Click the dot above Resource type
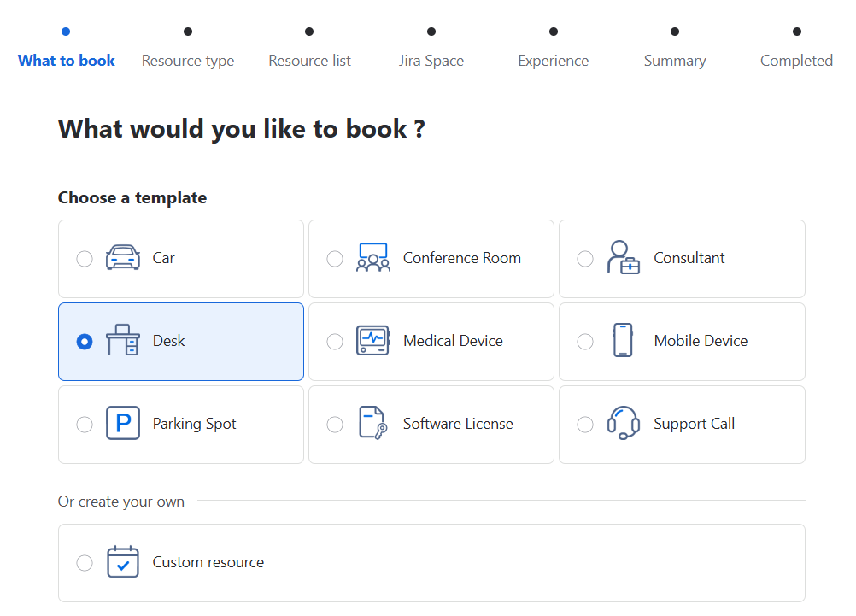This screenshot has width=856, height=616. [188, 32]
